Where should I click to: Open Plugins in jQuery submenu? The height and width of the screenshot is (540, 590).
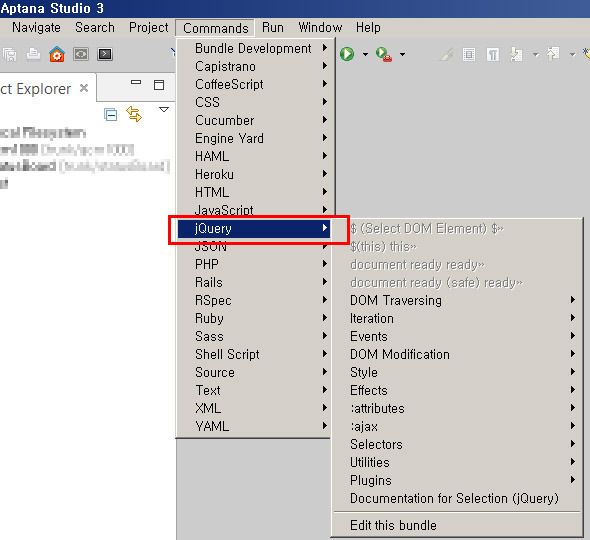click(x=457, y=480)
